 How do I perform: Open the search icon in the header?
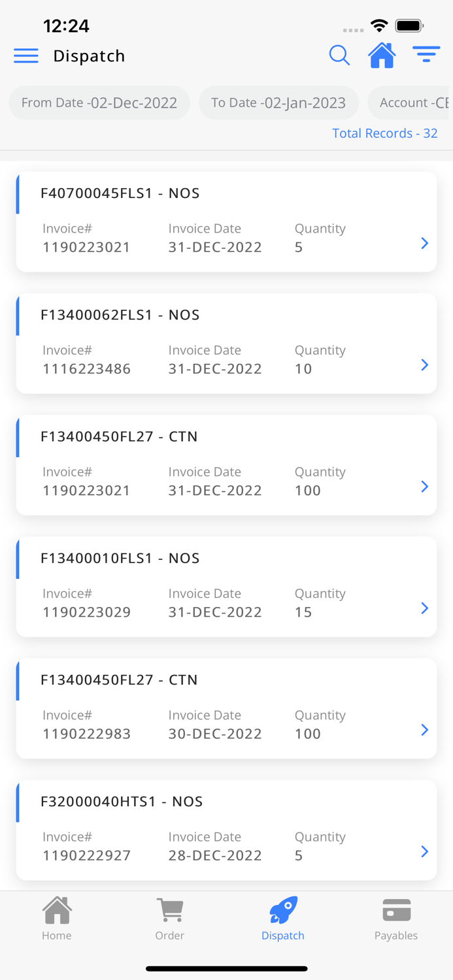click(x=339, y=55)
